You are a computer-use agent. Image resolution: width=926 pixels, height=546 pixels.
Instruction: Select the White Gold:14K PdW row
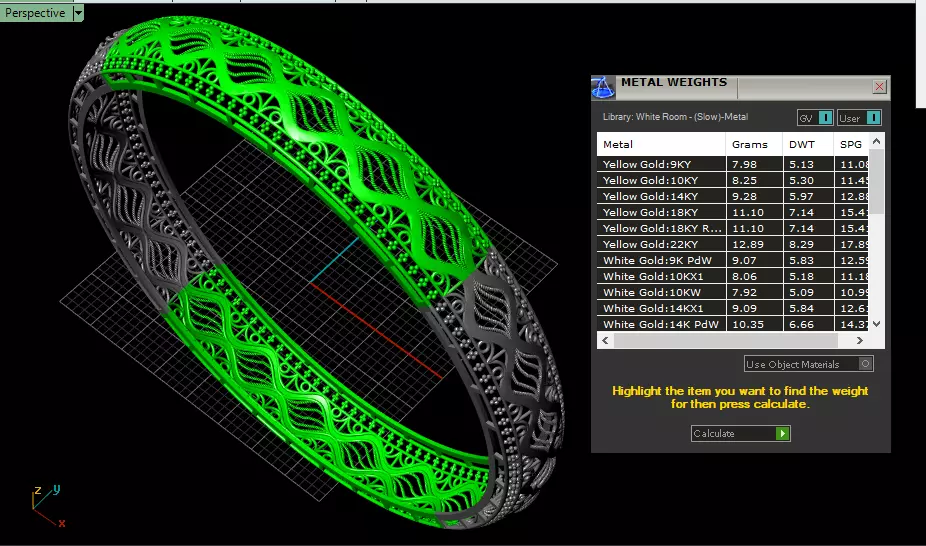(x=732, y=323)
